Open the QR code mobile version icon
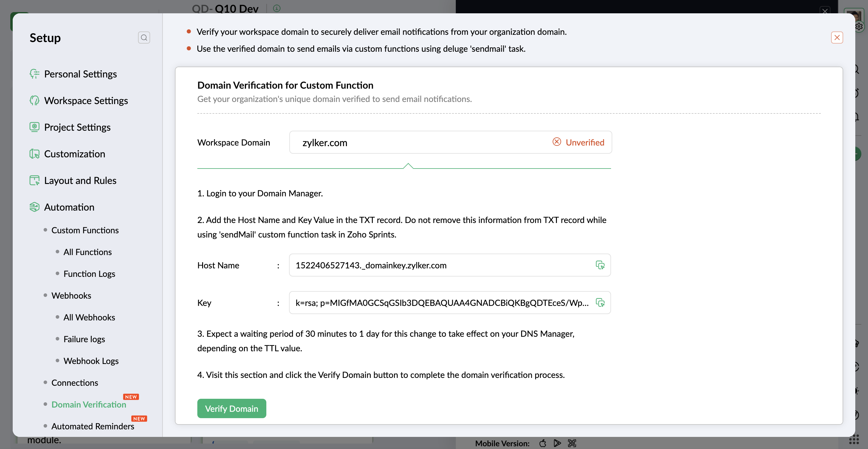 pos(572,443)
